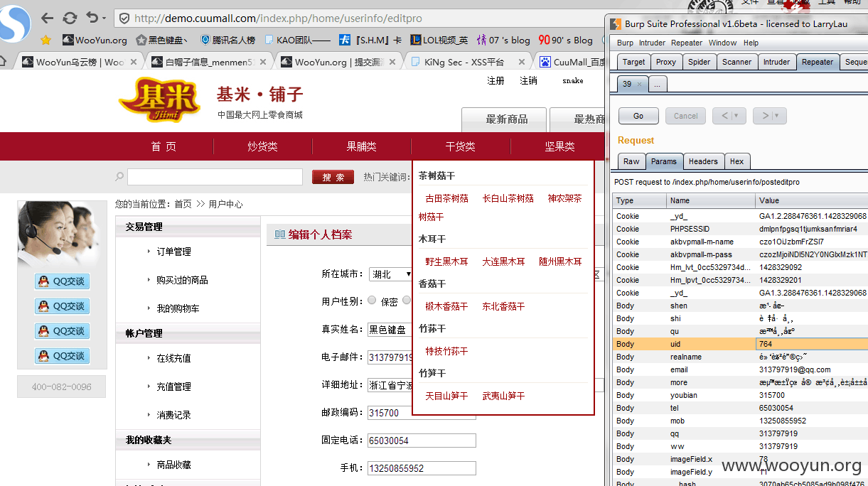Click the 最新商品 tab
Image resolution: width=868 pixels, height=486 pixels.
coord(504,119)
